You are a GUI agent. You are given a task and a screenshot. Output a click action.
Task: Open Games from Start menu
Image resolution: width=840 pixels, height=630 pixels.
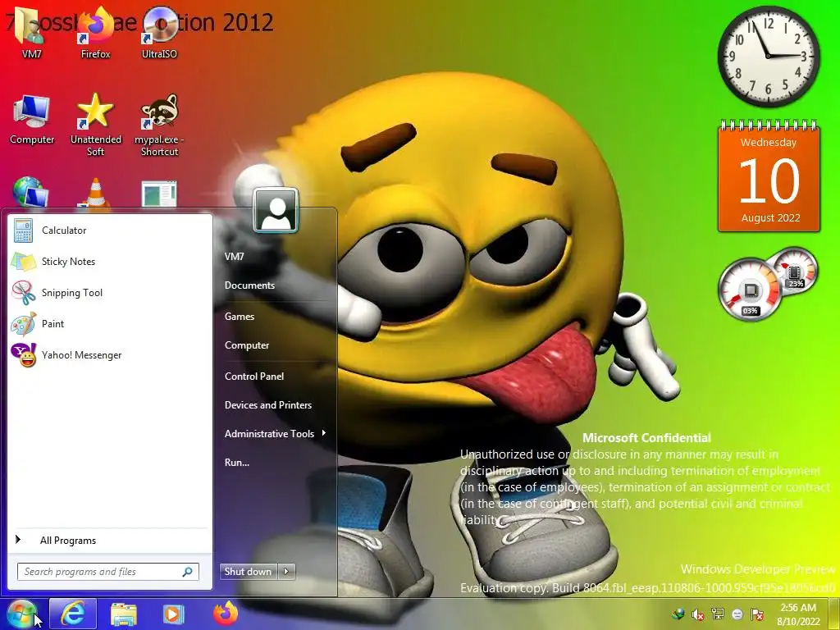click(x=240, y=317)
